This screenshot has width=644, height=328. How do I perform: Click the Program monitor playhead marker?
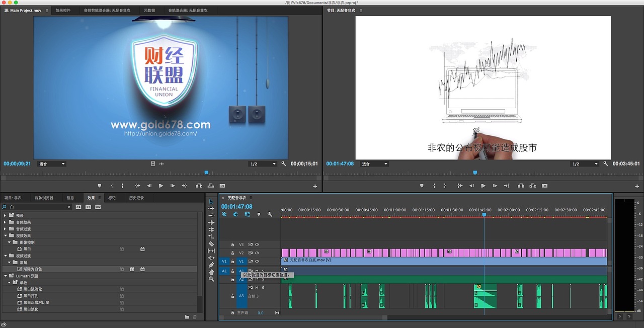click(475, 173)
